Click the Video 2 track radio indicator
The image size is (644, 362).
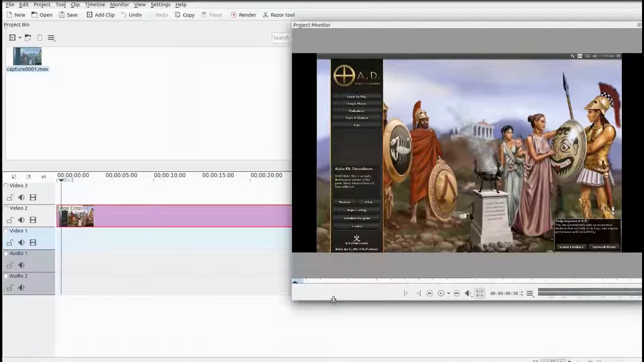coord(6,208)
